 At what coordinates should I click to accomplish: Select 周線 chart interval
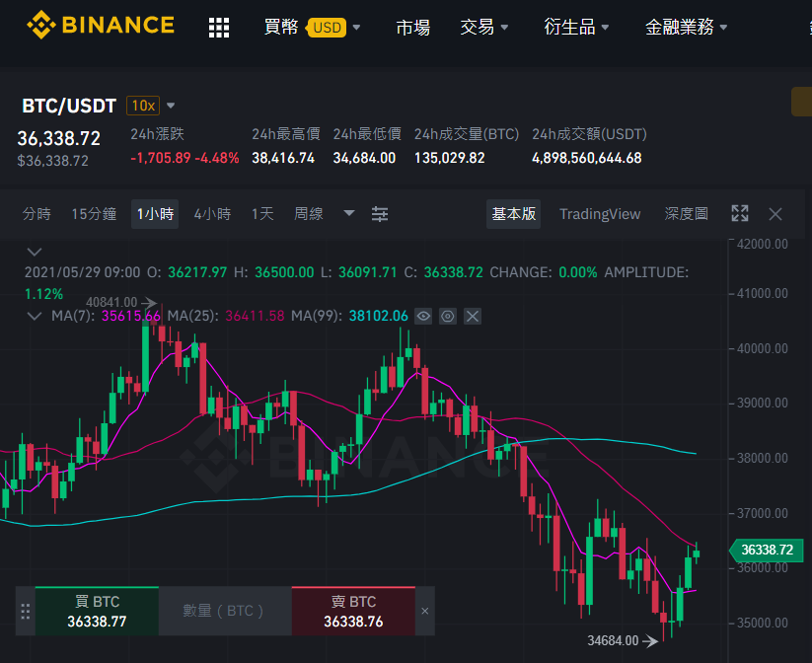point(309,214)
